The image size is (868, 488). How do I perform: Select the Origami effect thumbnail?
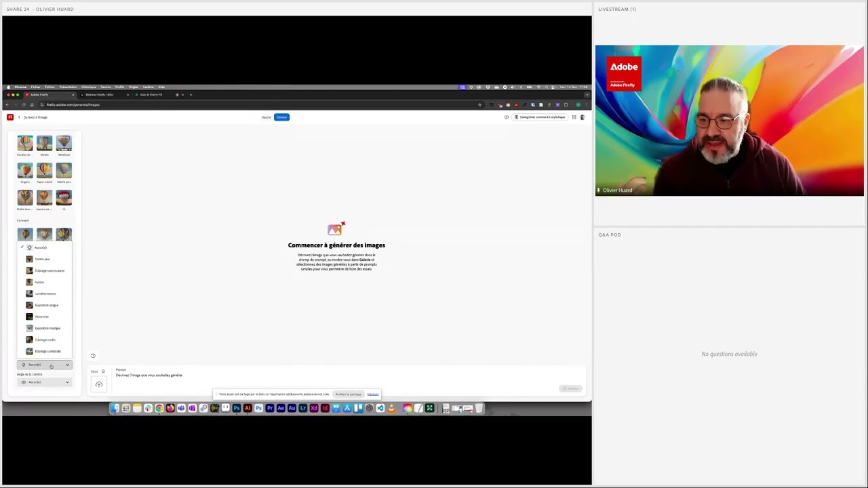[25, 170]
